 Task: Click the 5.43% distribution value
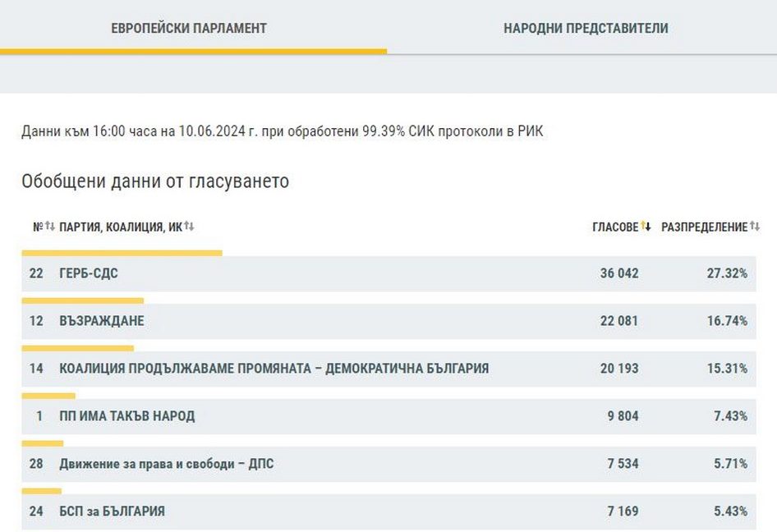click(730, 511)
